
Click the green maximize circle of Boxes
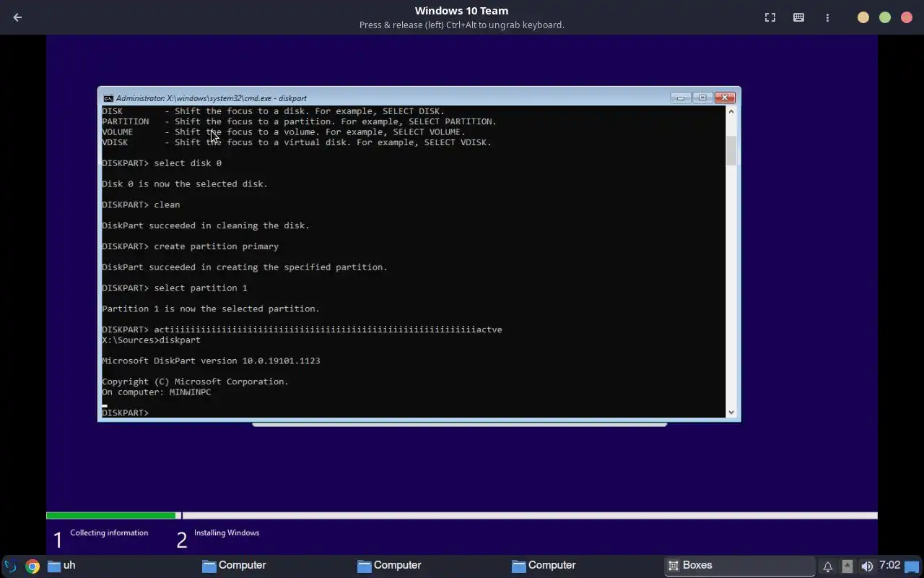click(885, 17)
